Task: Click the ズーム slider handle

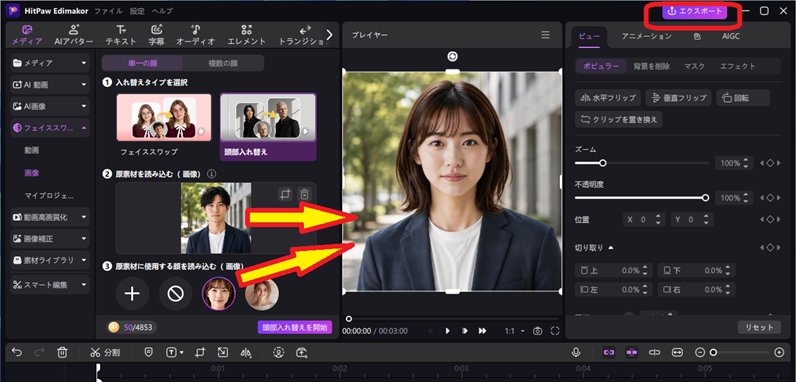Action: point(603,163)
